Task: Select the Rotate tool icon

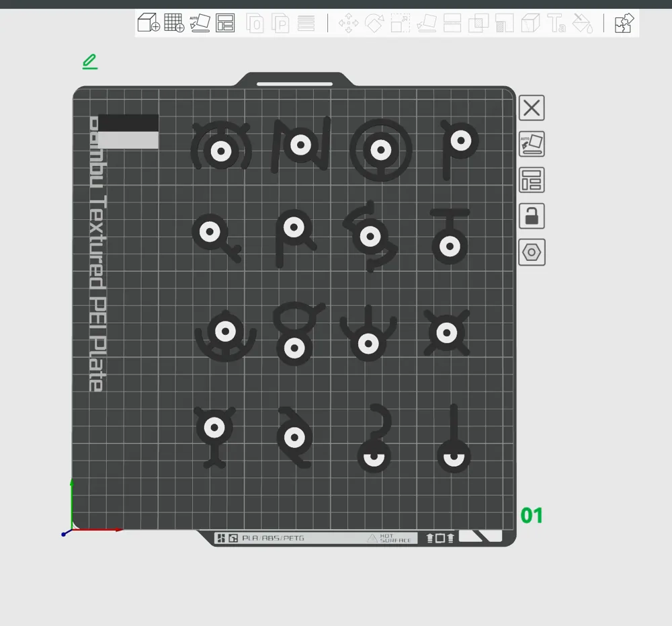Action: 374,24
